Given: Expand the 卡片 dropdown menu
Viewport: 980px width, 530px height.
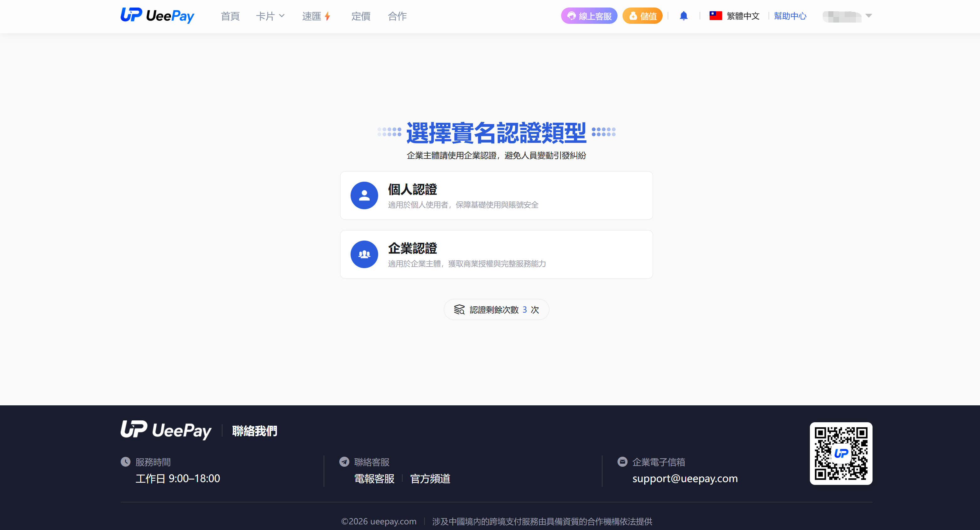Looking at the screenshot, I should [270, 16].
